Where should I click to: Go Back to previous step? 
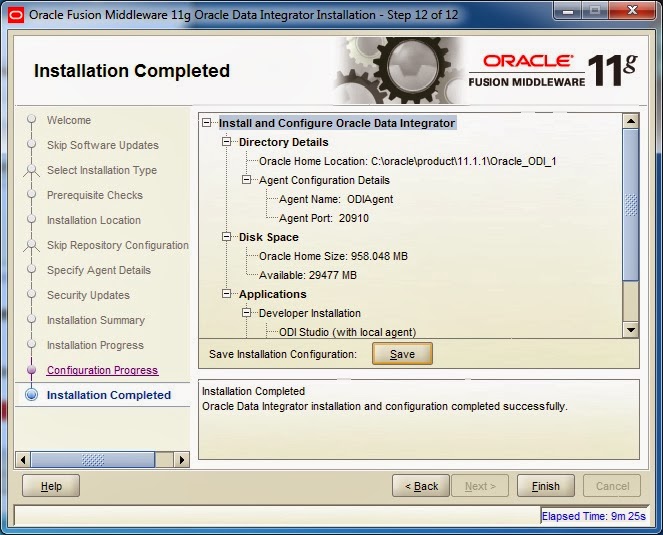pos(421,486)
